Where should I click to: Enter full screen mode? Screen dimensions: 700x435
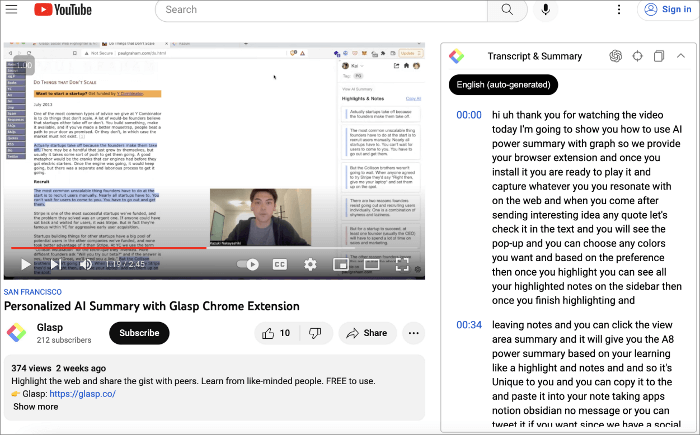click(x=402, y=264)
